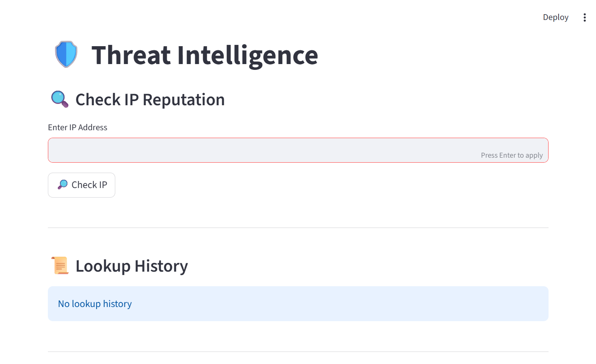The height and width of the screenshot is (364, 596).
Task: Click the word Lookup in history heading
Action: (x=103, y=266)
